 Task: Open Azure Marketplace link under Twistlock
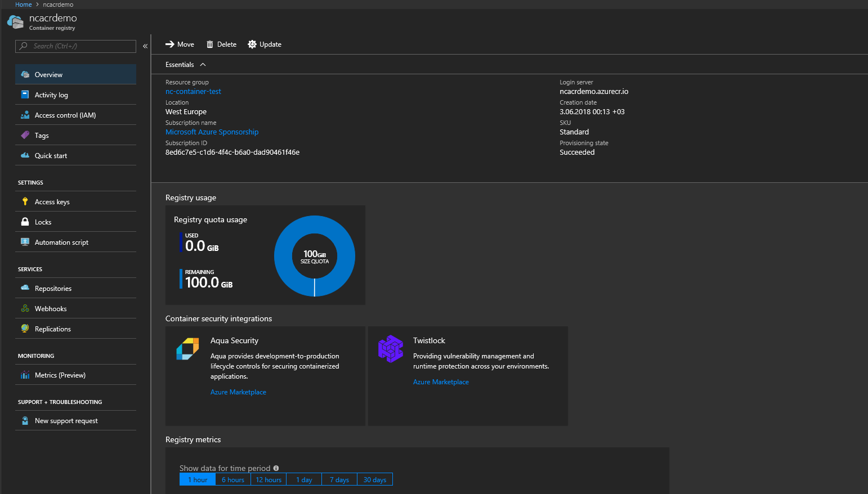[441, 382]
